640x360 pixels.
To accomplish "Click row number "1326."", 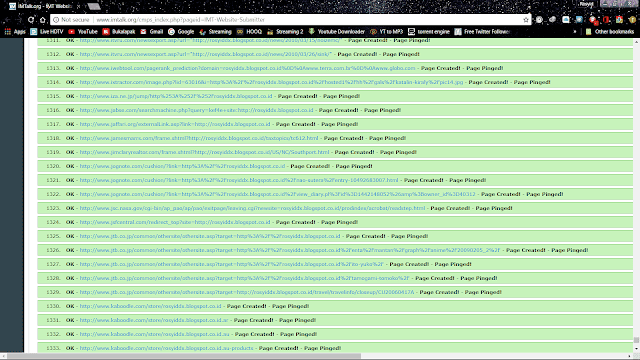I will [x=53, y=250].
